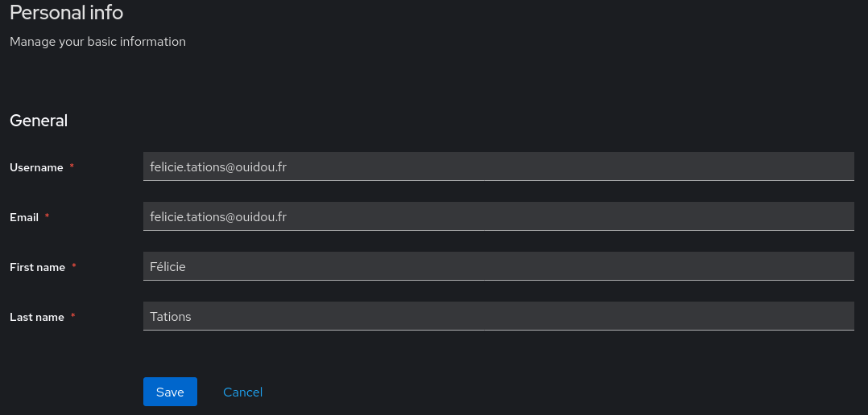Click the email address text in Username field
This screenshot has height=415, width=868.
[218, 166]
